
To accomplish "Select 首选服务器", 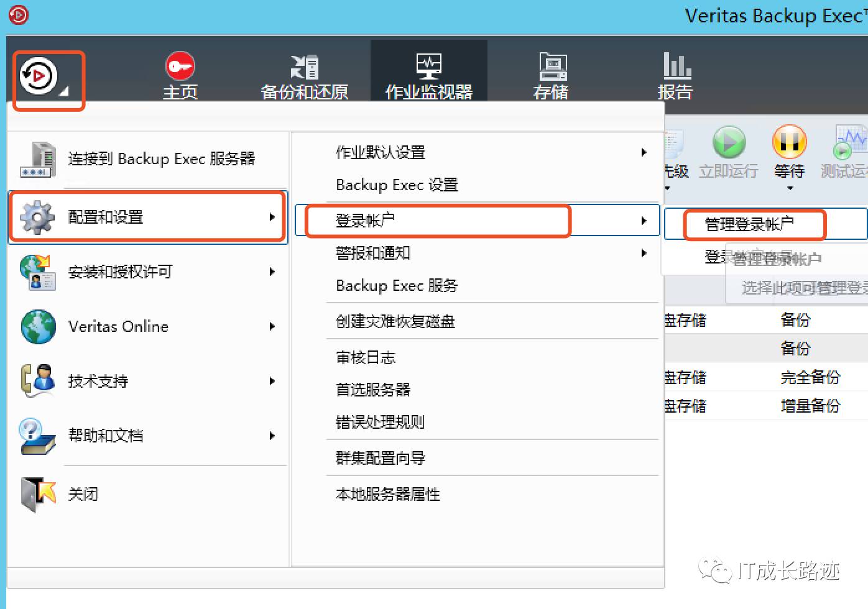I will pos(477,390).
